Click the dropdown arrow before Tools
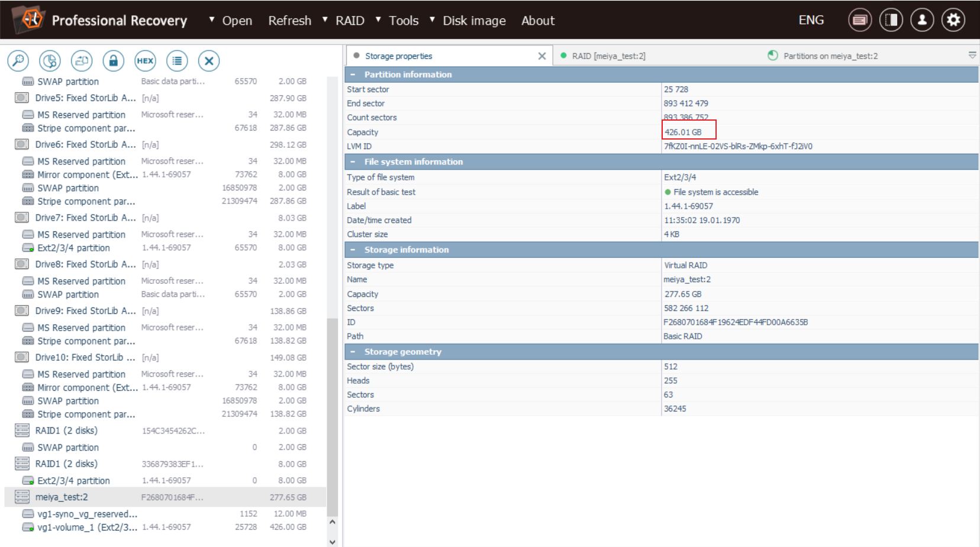980x547 pixels. tap(378, 20)
